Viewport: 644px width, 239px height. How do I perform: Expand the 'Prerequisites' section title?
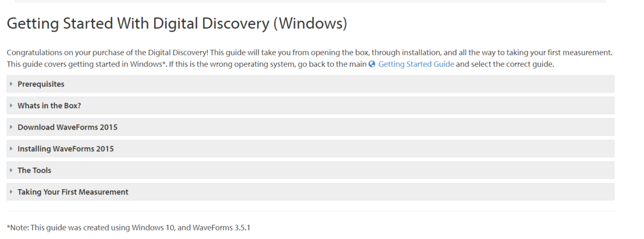coord(41,84)
